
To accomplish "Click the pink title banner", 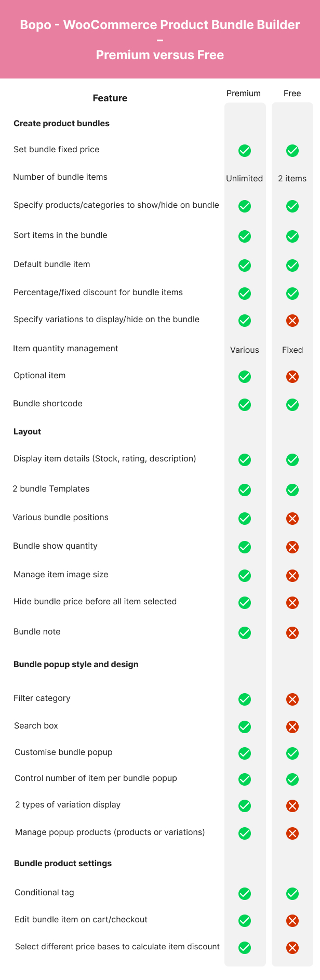I will pyautogui.click(x=160, y=39).
